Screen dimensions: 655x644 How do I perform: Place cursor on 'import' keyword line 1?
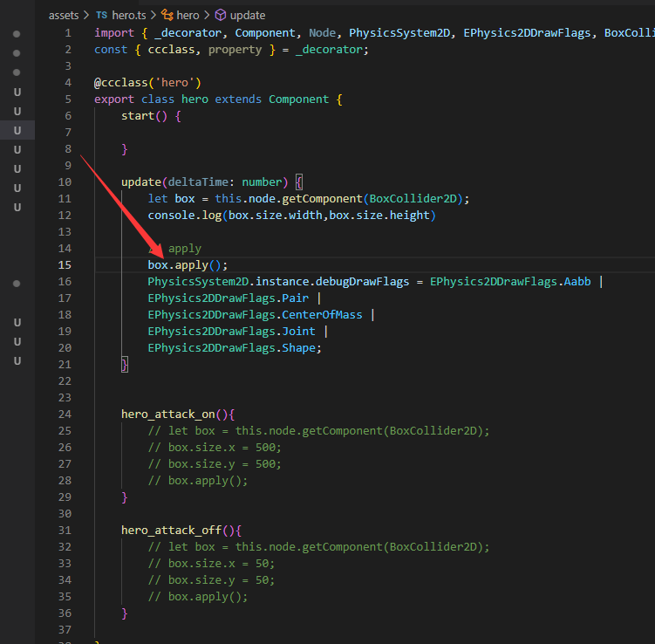[x=114, y=33]
